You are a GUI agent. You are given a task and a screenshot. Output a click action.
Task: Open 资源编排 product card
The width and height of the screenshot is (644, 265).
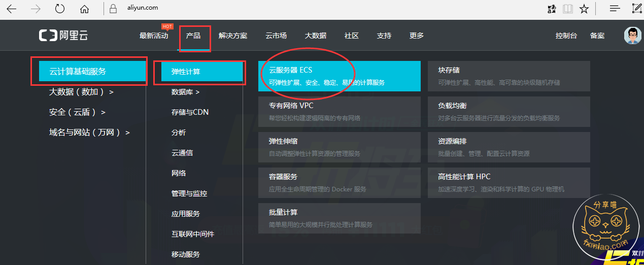coord(509,147)
